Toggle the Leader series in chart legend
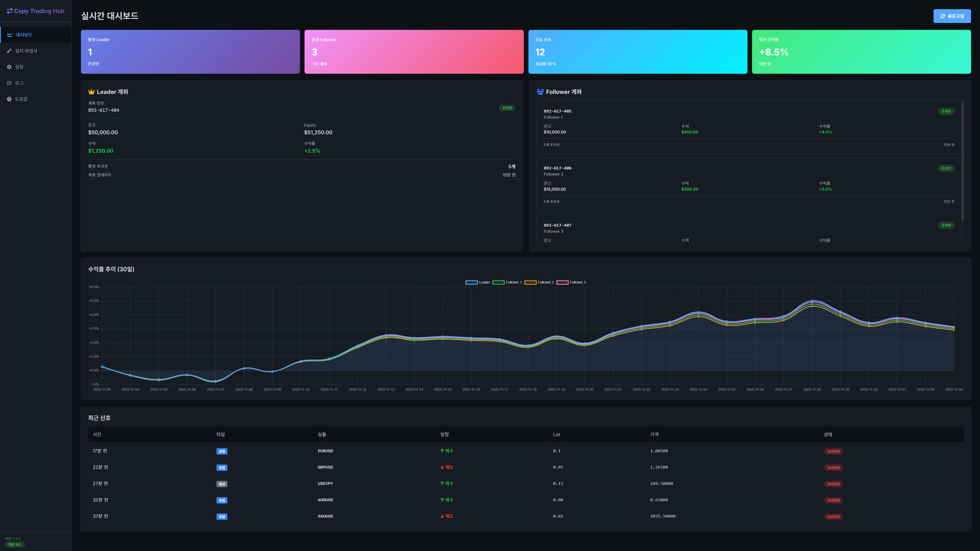 471,283
